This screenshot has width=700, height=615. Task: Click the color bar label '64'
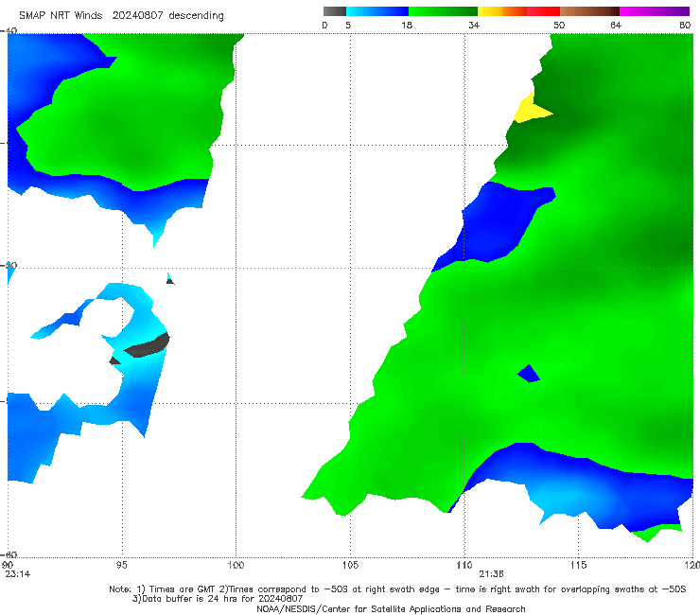click(x=616, y=25)
